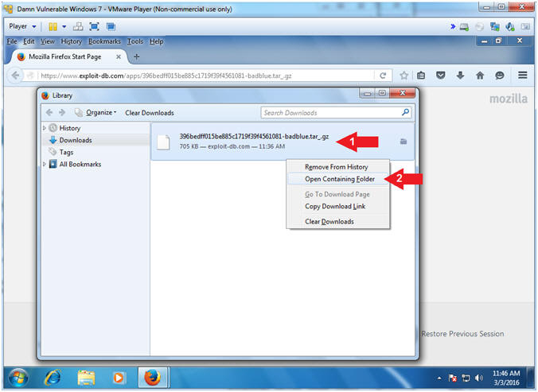The image size is (538, 392).
Task: Click the Action Center flag tray icon
Action: coord(453,378)
